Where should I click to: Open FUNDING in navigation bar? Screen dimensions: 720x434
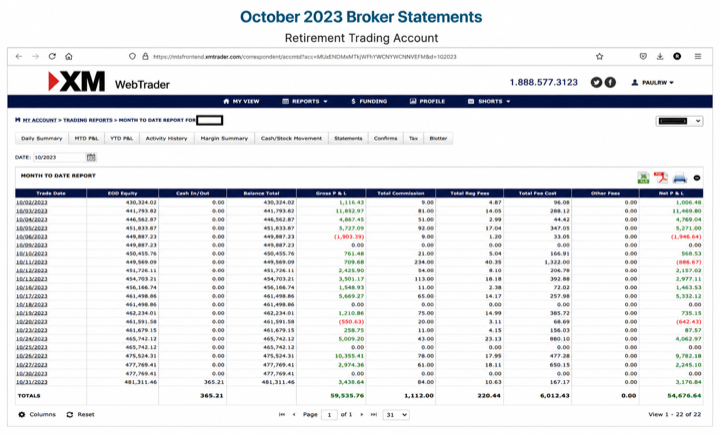(x=369, y=101)
